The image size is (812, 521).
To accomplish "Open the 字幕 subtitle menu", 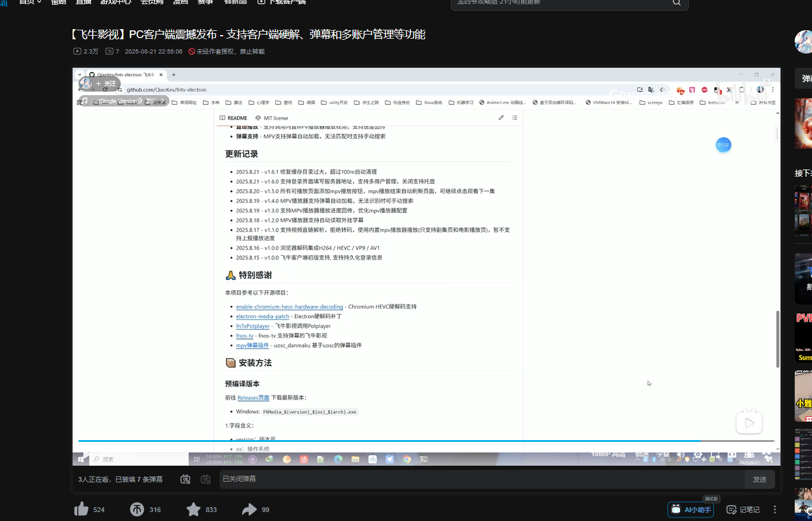I will (x=663, y=454).
